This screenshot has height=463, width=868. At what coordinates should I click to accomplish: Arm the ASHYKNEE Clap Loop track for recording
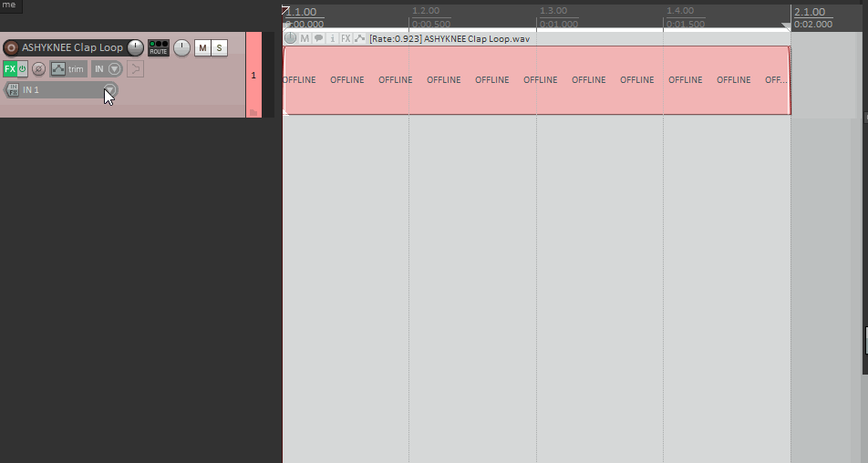[11, 48]
